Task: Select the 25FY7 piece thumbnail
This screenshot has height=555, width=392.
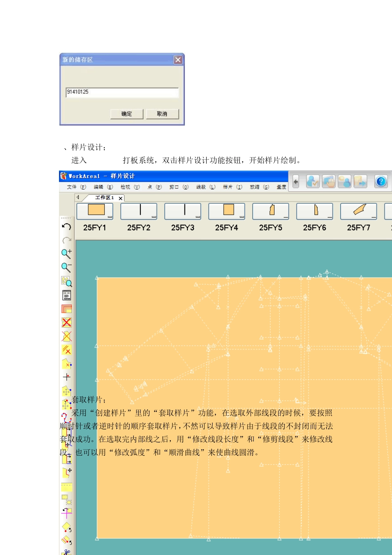Action: tap(359, 211)
